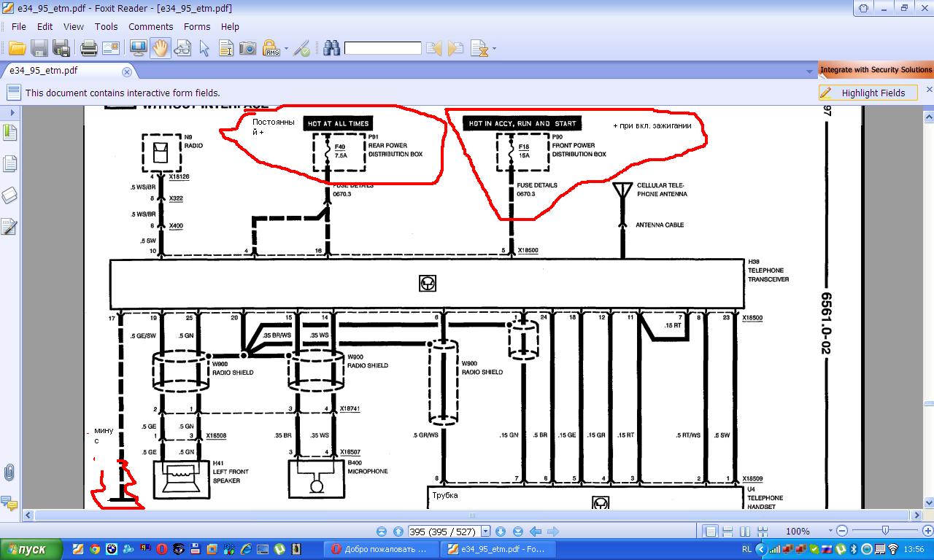The width and height of the screenshot is (934, 560).
Task: Go to next page arrow
Action: coord(501,532)
